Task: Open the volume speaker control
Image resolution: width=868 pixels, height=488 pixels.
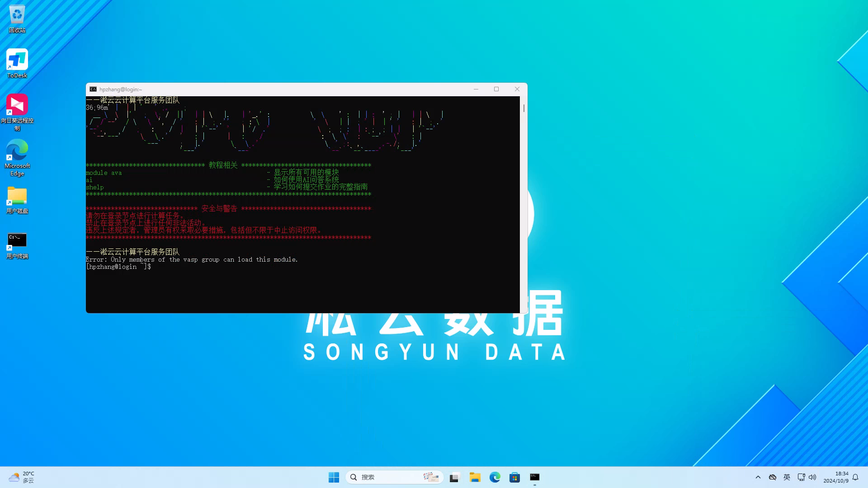Action: point(812,477)
